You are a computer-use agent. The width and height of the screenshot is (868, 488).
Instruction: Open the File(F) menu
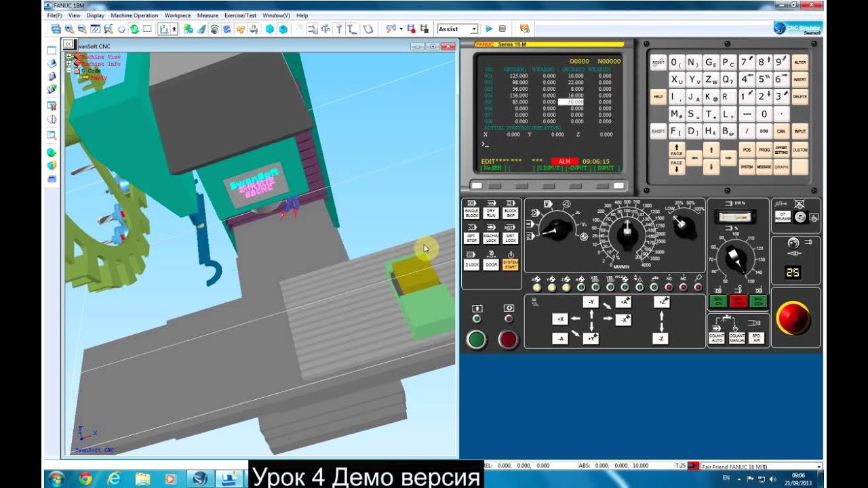pyautogui.click(x=55, y=15)
